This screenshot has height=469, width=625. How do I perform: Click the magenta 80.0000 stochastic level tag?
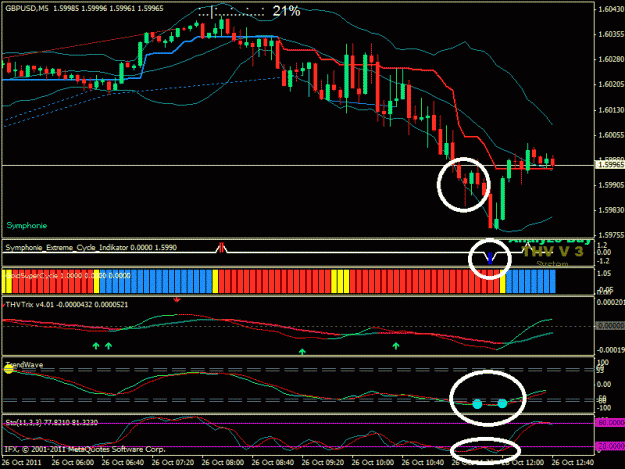[x=610, y=422]
